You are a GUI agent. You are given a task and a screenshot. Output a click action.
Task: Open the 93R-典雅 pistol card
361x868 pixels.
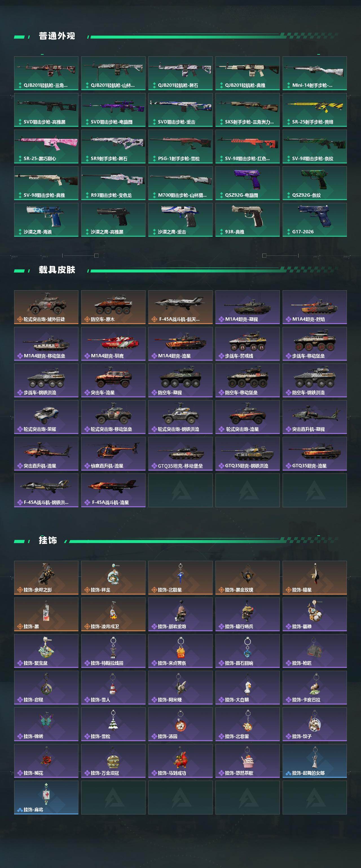coord(247,220)
